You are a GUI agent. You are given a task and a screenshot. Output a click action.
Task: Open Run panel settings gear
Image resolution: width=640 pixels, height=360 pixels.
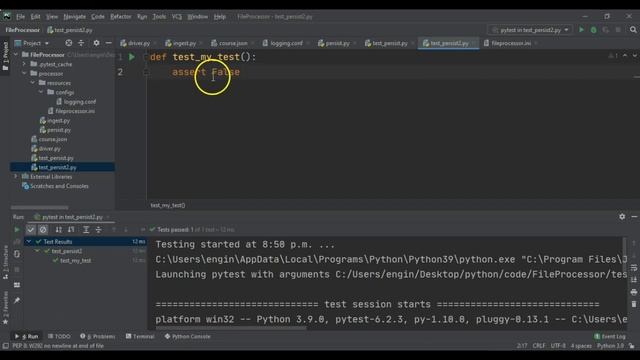pyautogui.click(x=622, y=217)
